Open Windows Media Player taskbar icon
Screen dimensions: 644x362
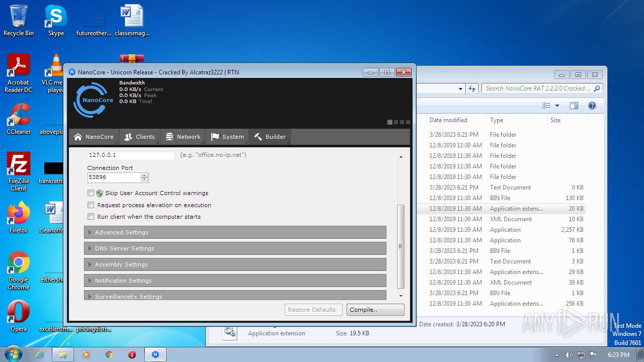point(86,354)
